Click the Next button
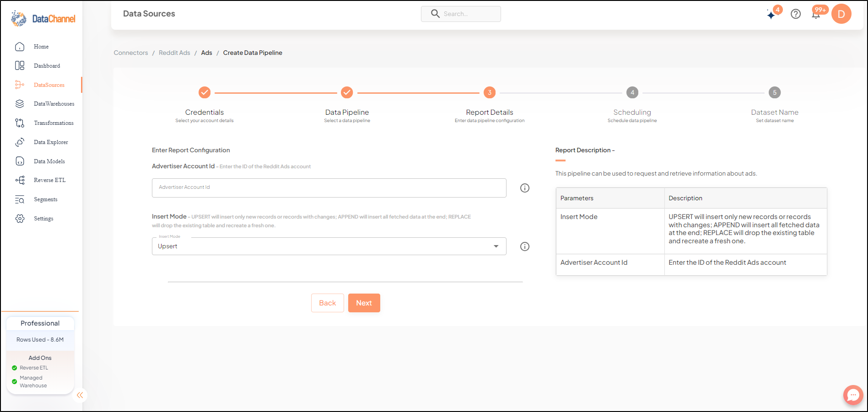 [x=364, y=303]
